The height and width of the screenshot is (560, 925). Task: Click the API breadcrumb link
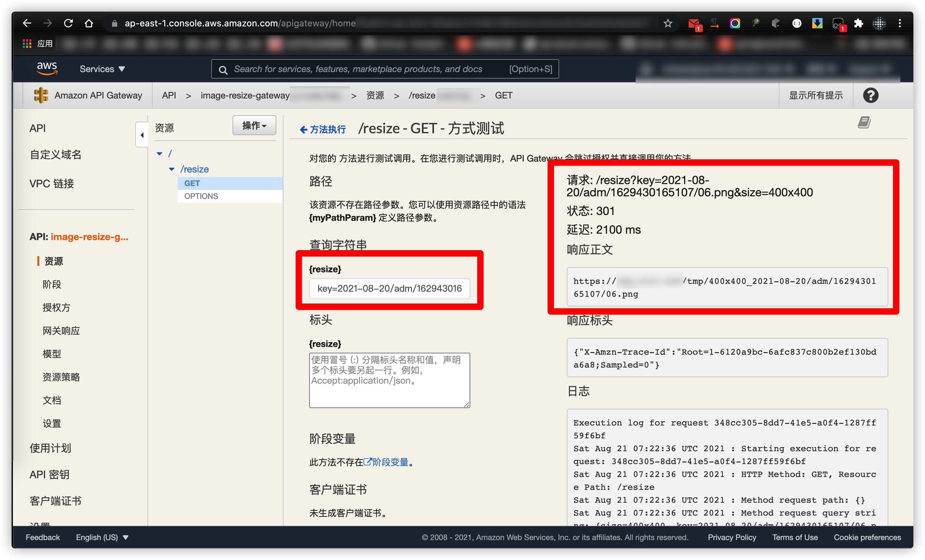point(169,95)
